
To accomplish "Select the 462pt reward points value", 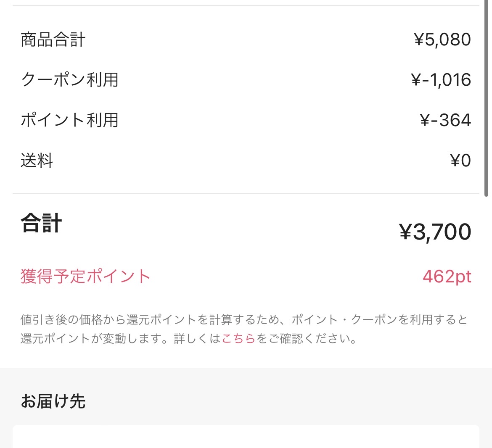I will point(447,277).
